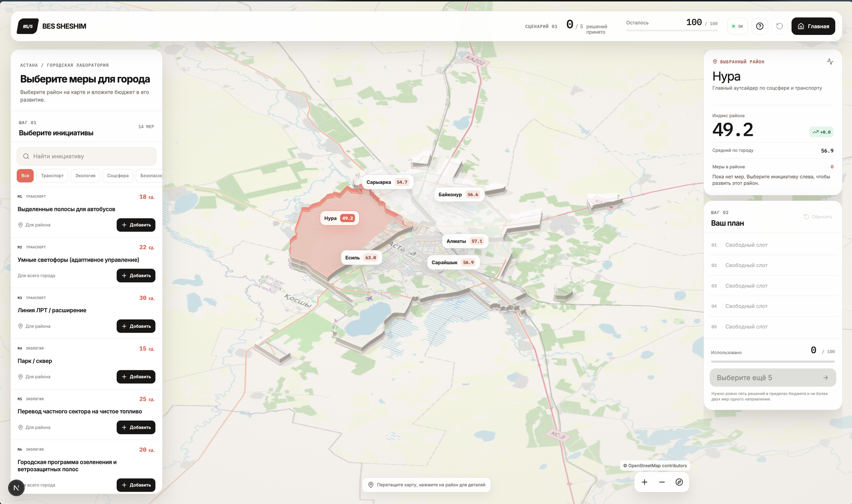
Task: Click the activity pulse icon in Нура panel
Action: click(830, 62)
